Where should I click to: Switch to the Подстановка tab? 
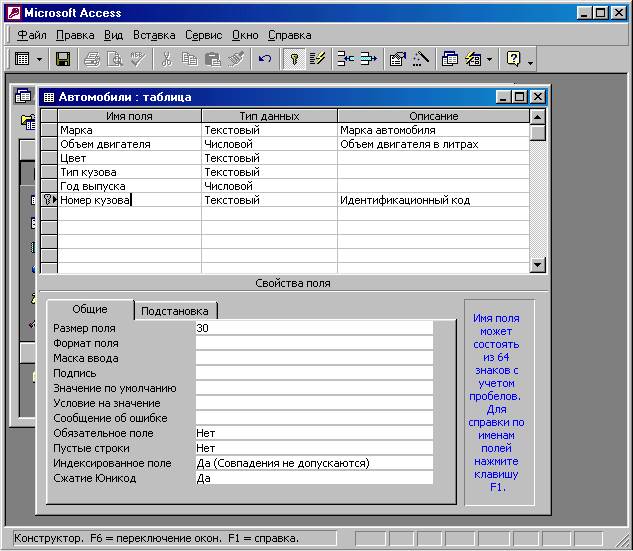(x=176, y=311)
